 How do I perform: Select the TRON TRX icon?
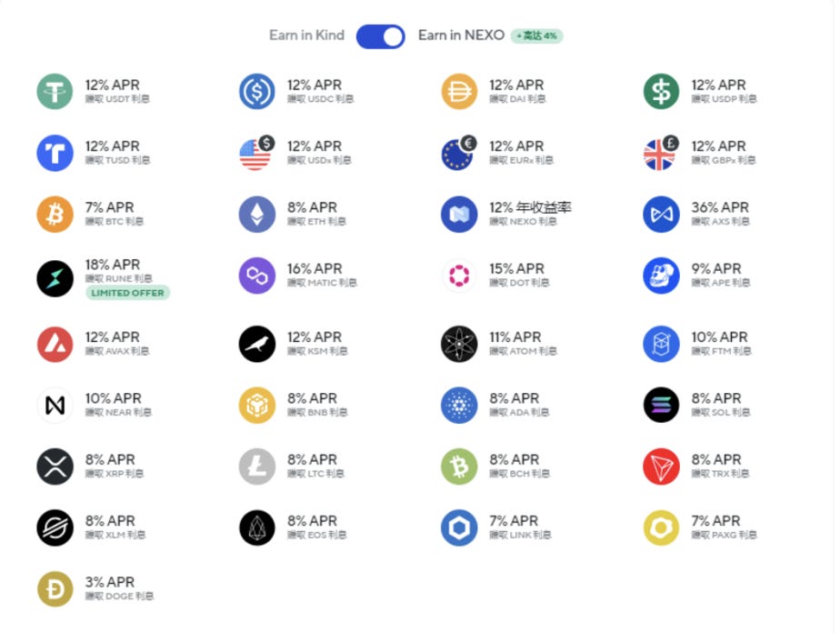(x=661, y=467)
